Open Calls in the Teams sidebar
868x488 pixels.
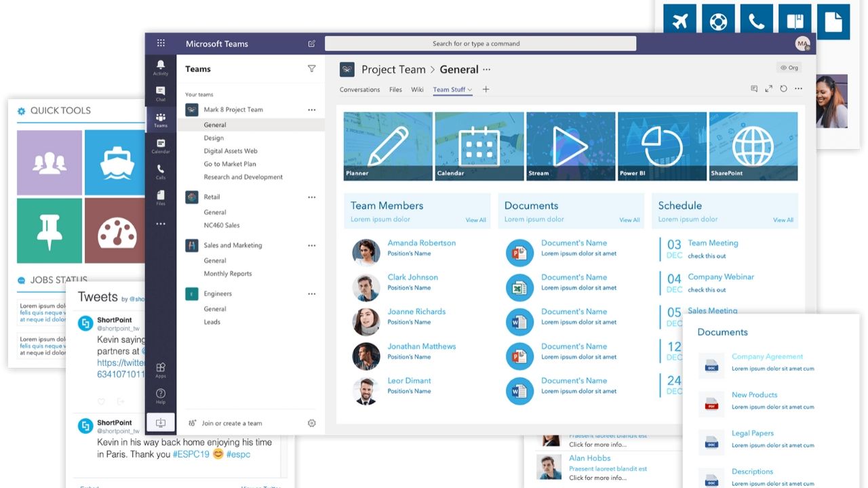(161, 171)
